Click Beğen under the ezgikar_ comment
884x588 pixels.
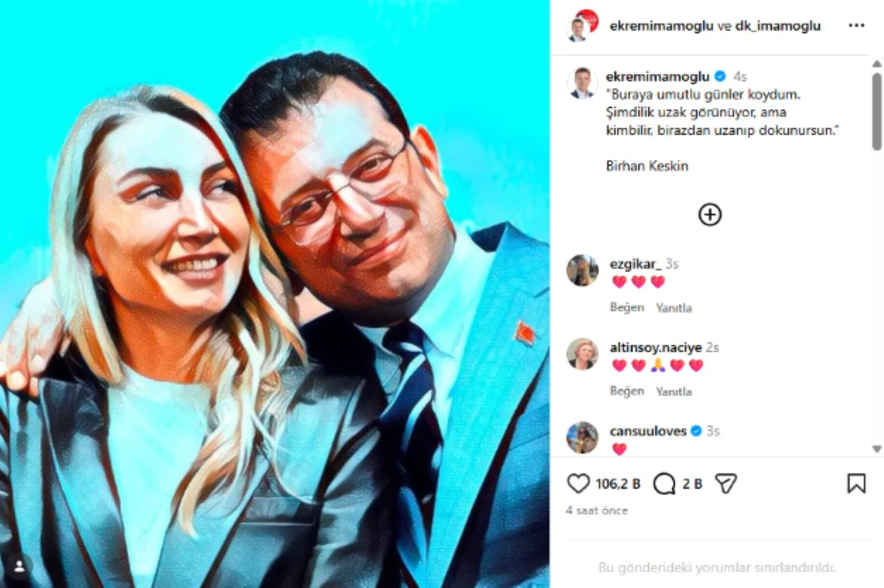[x=627, y=307]
